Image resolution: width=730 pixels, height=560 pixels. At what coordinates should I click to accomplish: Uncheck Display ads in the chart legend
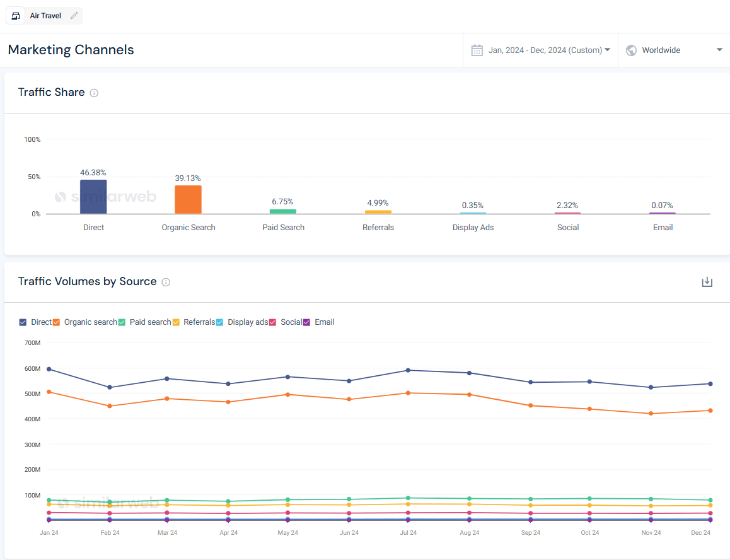pyautogui.click(x=219, y=322)
